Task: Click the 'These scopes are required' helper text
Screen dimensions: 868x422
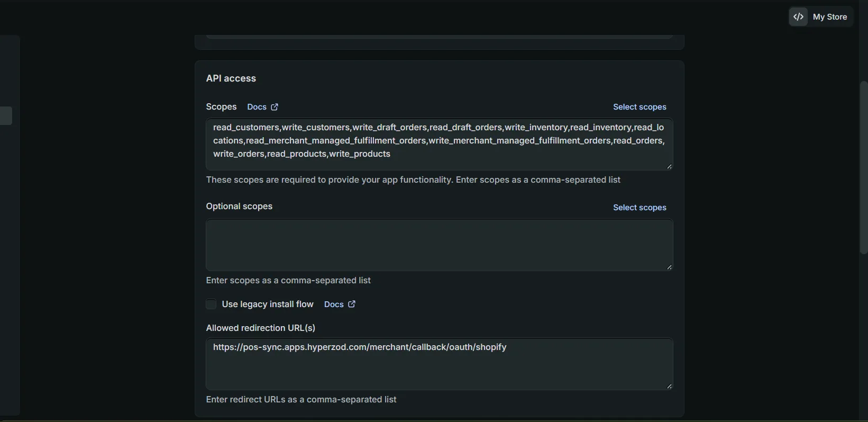Action: (413, 179)
